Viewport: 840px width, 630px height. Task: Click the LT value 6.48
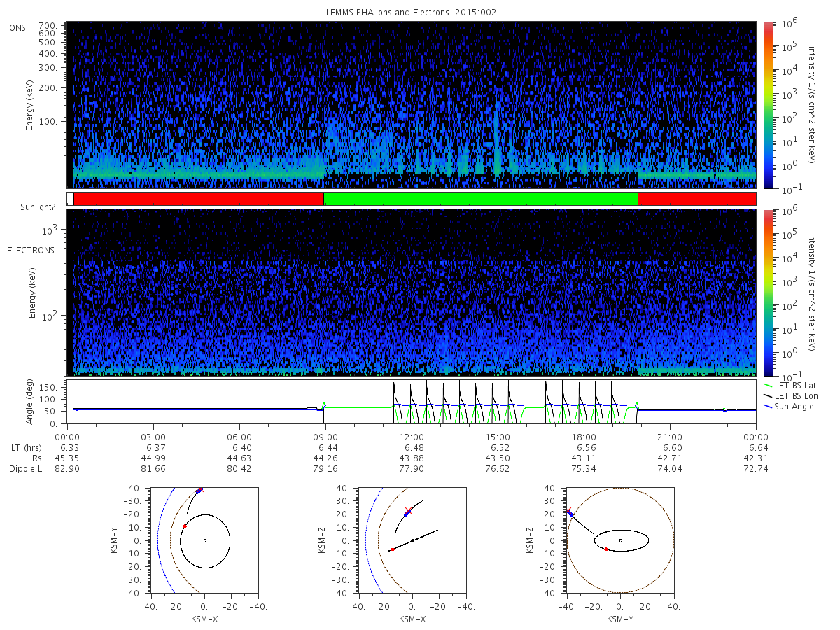(x=412, y=448)
